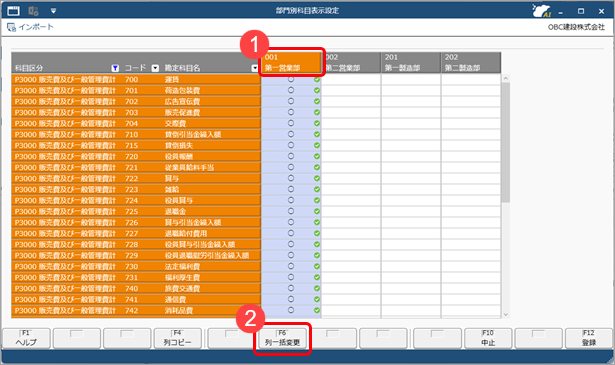Click green check icon in row 729
615x365 pixels.
pyautogui.click(x=317, y=255)
